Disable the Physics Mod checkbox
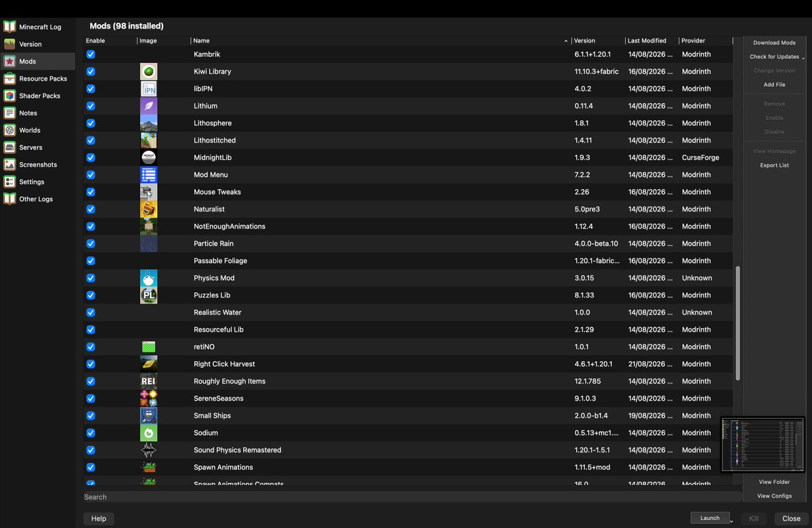The width and height of the screenshot is (812, 528). 91,278
